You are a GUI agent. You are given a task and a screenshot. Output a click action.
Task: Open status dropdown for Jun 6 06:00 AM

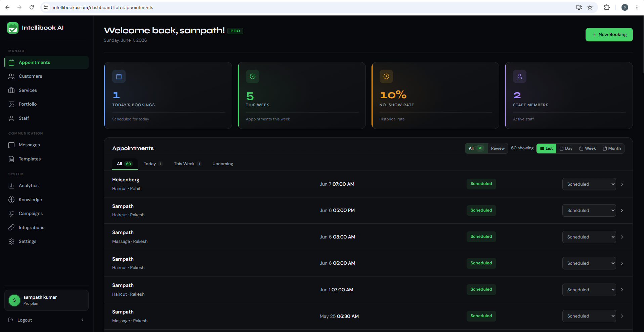click(x=589, y=263)
